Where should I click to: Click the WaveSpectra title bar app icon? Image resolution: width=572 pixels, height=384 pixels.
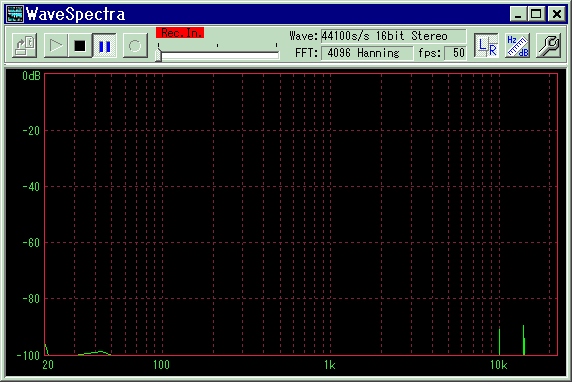pos(15,14)
